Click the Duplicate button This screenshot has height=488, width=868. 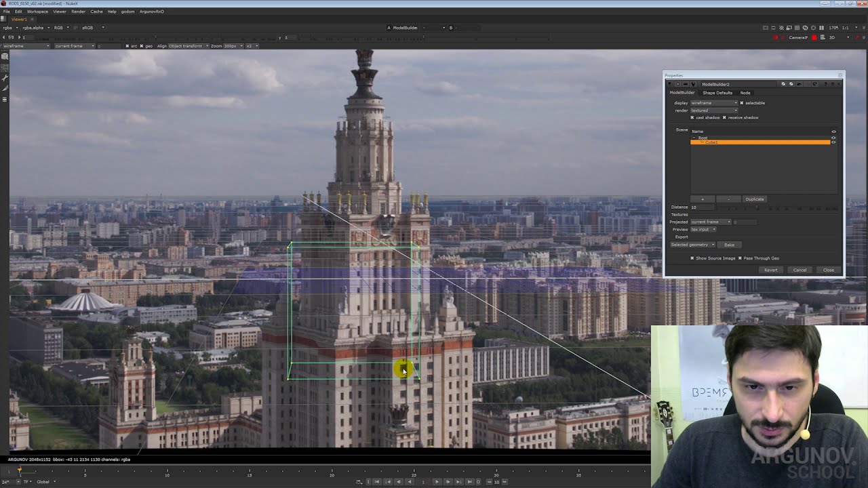[754, 199]
